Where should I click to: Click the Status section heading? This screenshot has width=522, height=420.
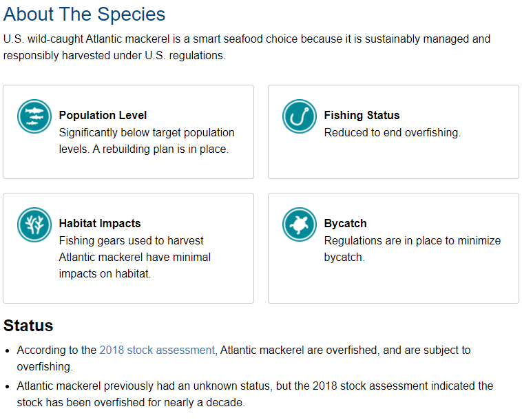pos(28,325)
